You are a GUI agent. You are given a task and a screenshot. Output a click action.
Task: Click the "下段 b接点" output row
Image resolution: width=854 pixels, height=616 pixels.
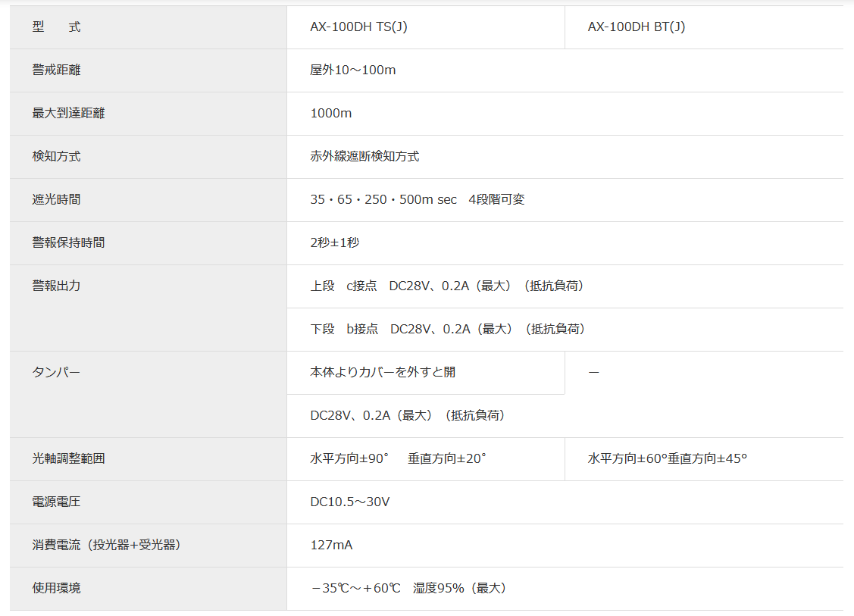(x=565, y=330)
